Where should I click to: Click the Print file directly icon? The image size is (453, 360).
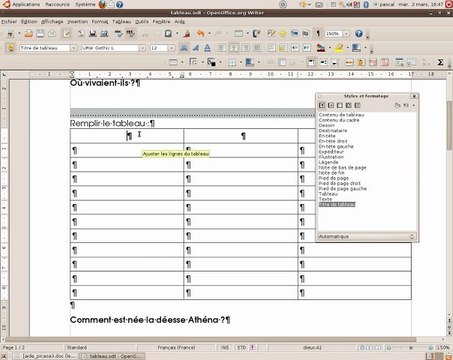tap(93, 33)
